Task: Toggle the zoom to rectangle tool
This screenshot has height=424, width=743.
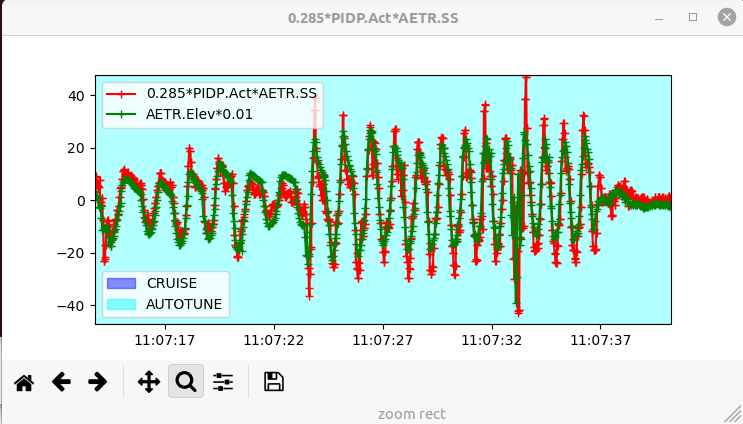Action: tap(185, 381)
